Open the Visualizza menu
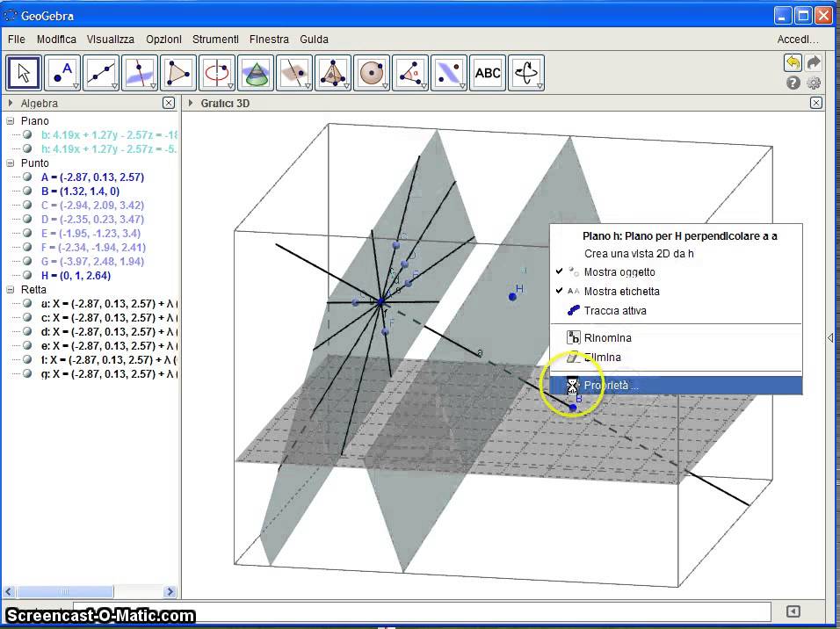The image size is (840, 629). coord(111,40)
